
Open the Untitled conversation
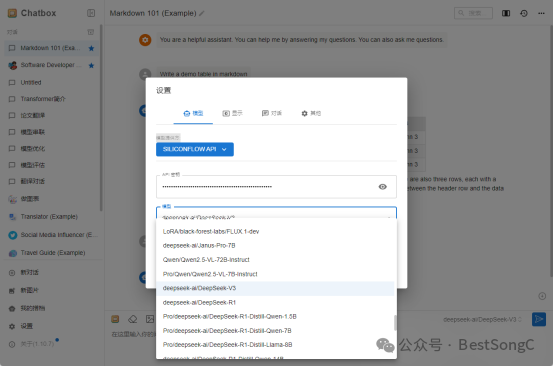coord(51,82)
